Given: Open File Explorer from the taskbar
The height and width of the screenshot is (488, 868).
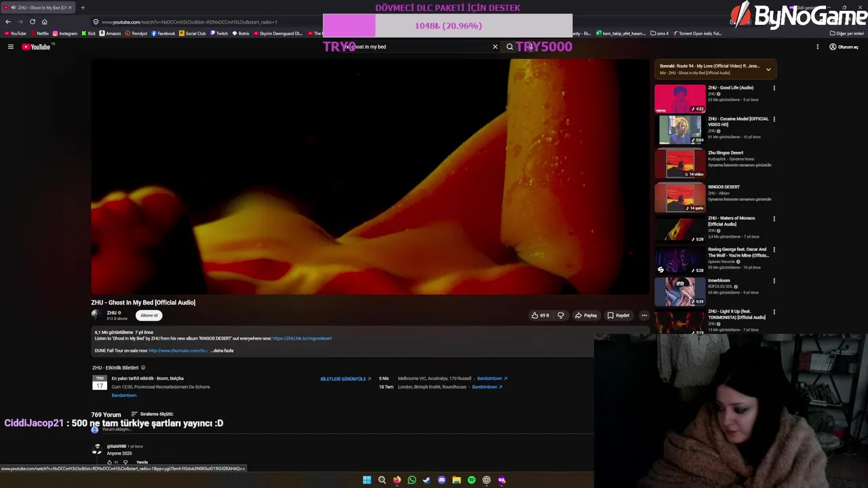Looking at the screenshot, I should pyautogui.click(x=456, y=480).
